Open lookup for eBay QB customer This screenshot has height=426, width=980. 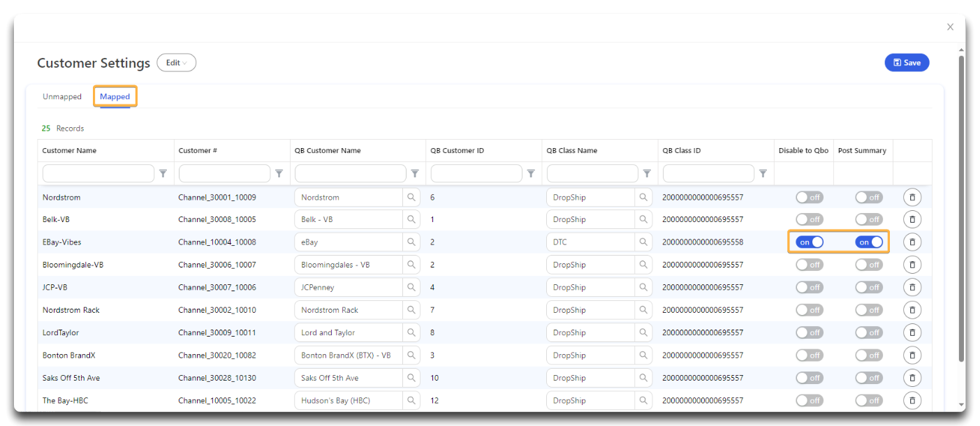click(411, 242)
